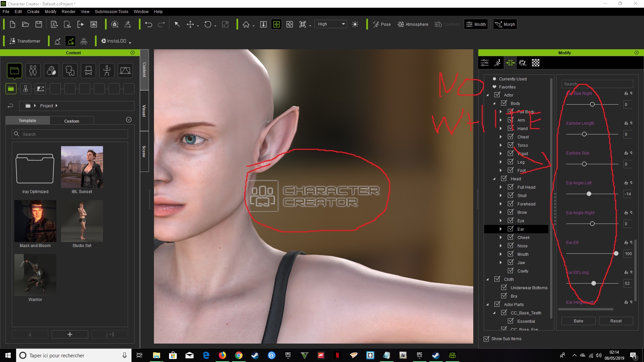Open the File menu
This screenshot has width=644, height=362.
(7, 11)
